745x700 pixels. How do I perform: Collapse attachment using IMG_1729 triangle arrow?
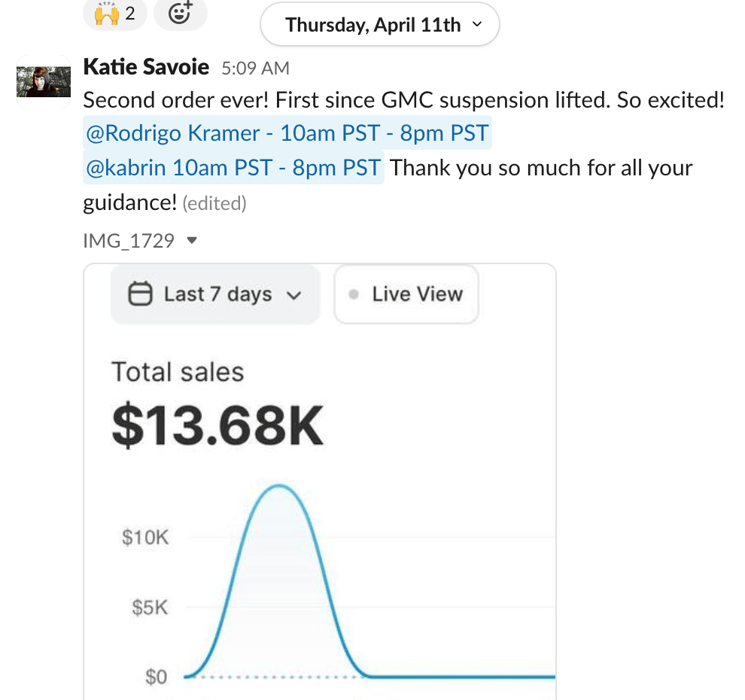tap(192, 241)
